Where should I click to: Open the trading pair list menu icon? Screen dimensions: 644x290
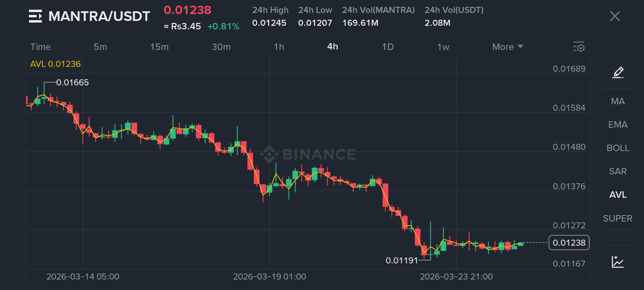tap(35, 16)
